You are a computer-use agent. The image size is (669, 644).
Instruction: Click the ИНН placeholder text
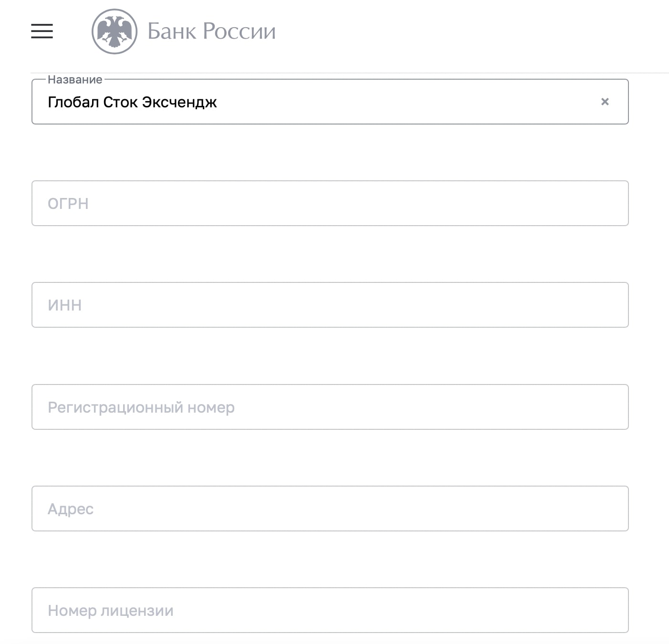[x=64, y=305]
